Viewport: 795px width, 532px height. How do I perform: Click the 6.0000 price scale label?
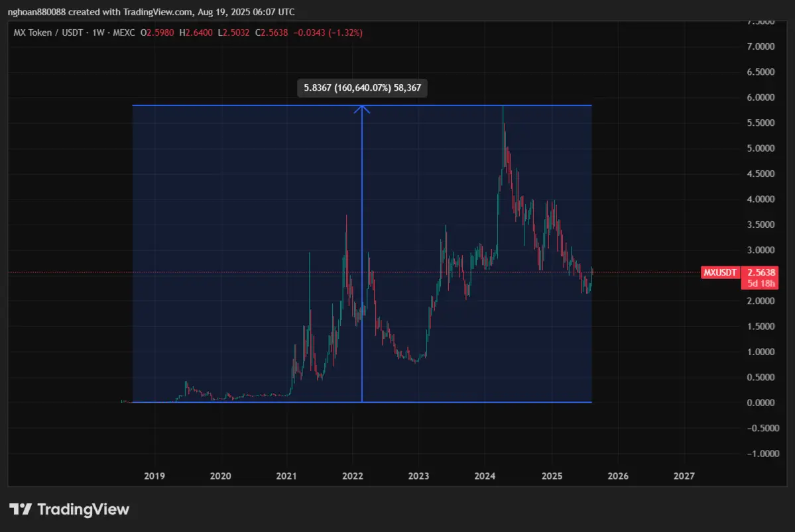pos(762,97)
